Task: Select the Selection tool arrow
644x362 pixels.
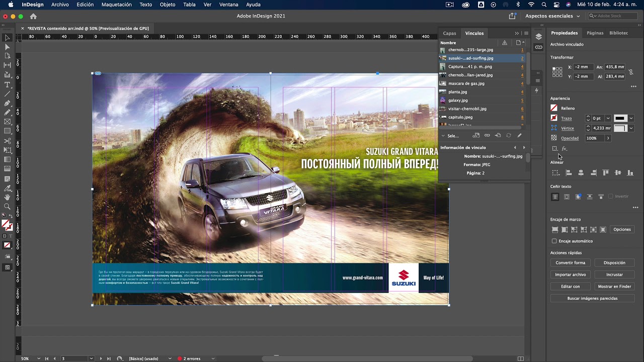Action: (x=8, y=37)
